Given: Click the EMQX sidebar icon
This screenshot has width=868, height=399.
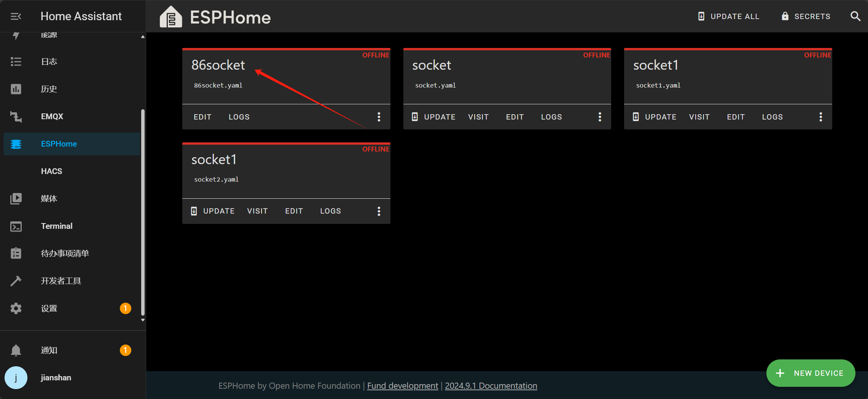Looking at the screenshot, I should pos(16,117).
